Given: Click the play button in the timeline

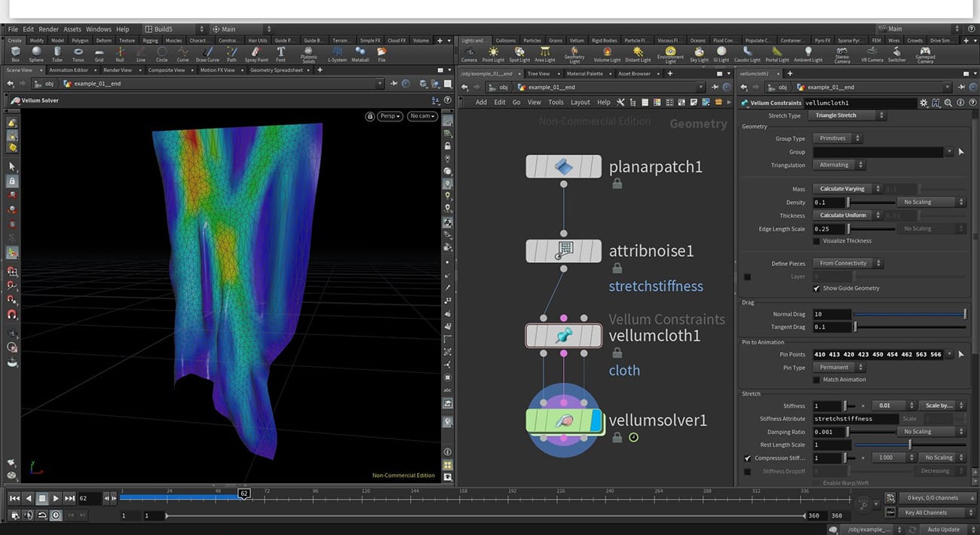Looking at the screenshot, I should tap(56, 497).
